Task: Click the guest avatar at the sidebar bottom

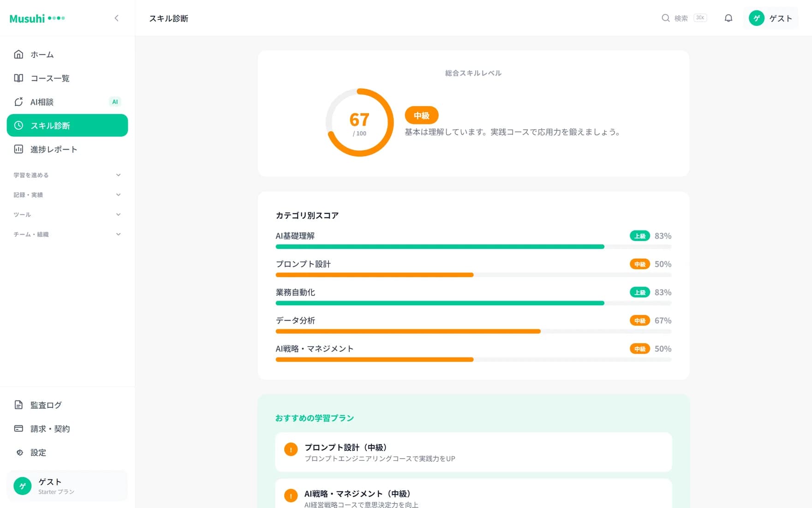Action: pyautogui.click(x=23, y=486)
